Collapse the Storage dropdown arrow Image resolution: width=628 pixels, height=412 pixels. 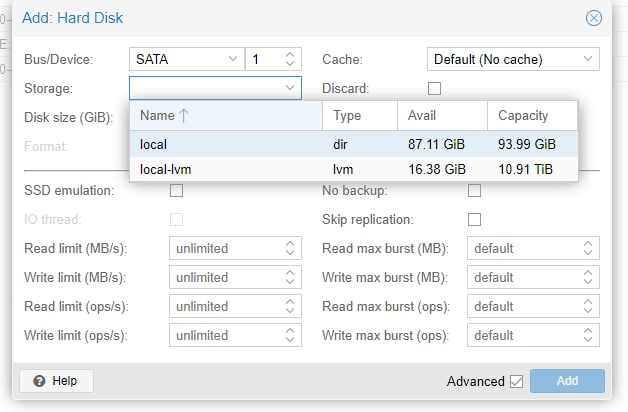pyautogui.click(x=290, y=88)
